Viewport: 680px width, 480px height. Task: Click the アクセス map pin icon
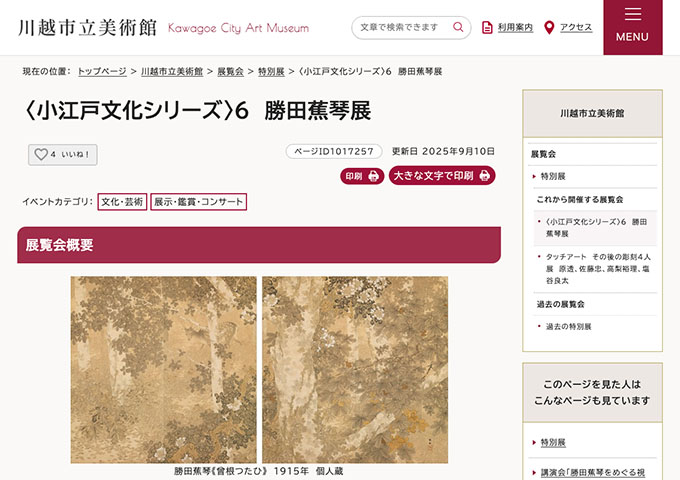tap(549, 27)
